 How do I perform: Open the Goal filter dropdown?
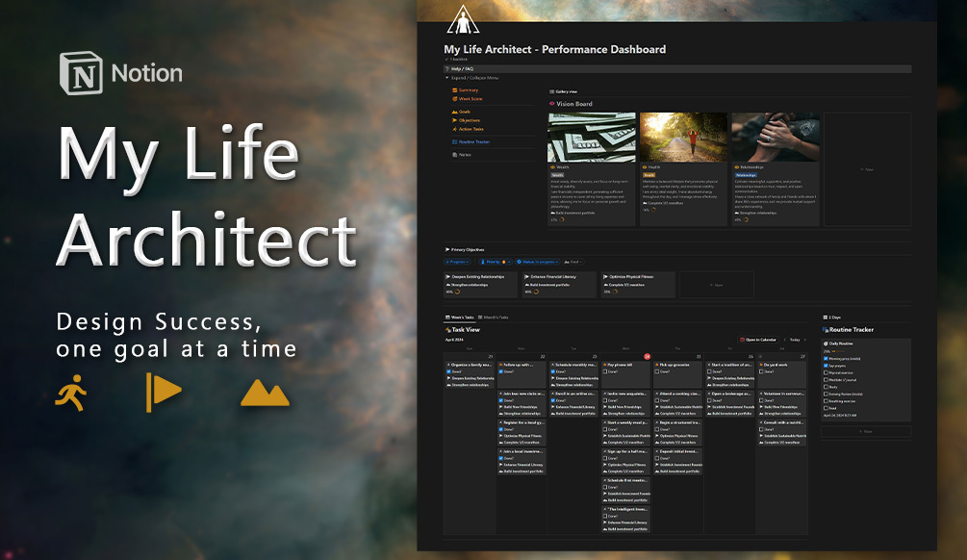[x=574, y=262]
